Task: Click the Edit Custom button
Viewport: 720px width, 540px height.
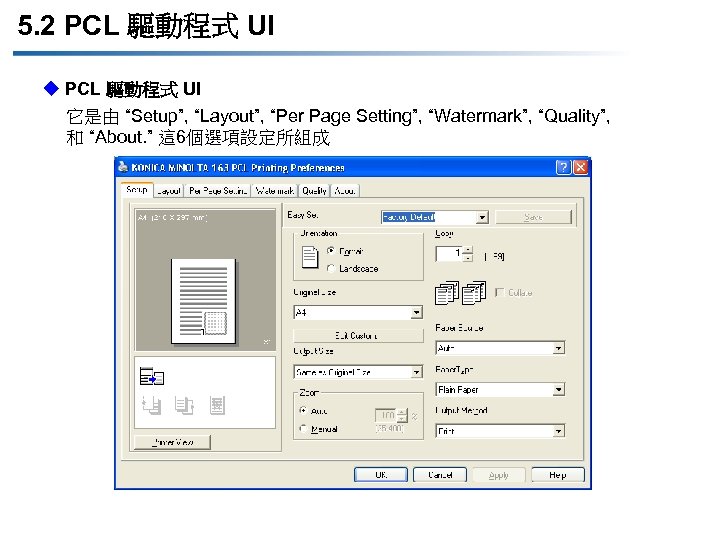Action: (358, 336)
